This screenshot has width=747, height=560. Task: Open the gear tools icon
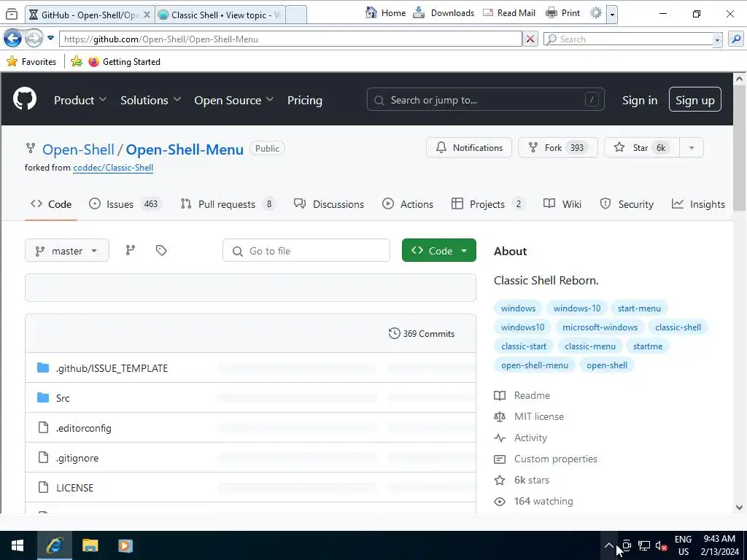pos(595,13)
